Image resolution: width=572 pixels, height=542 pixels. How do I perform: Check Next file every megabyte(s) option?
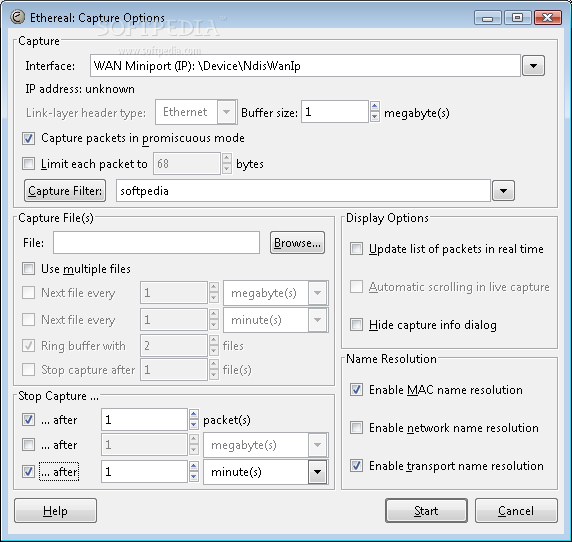coord(28,293)
